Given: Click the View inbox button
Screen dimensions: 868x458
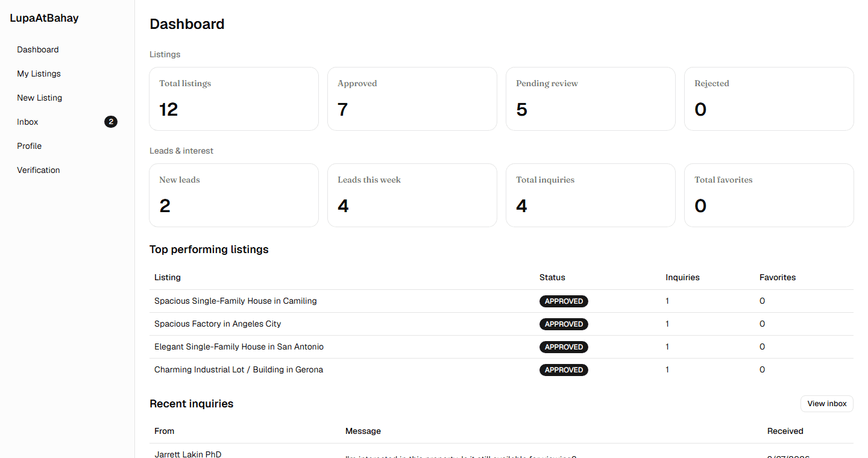Looking at the screenshot, I should 827,404.
